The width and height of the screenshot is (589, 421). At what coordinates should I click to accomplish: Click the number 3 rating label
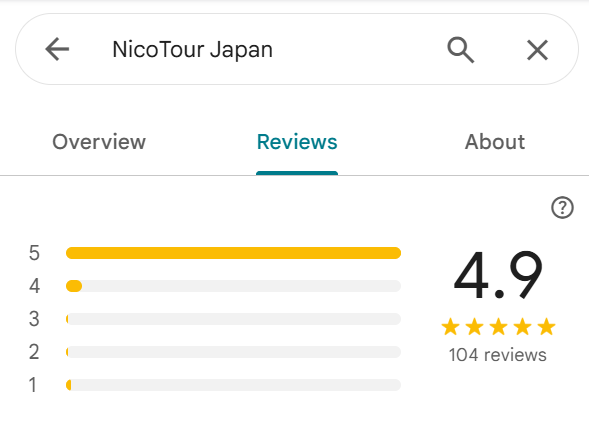click(x=34, y=319)
